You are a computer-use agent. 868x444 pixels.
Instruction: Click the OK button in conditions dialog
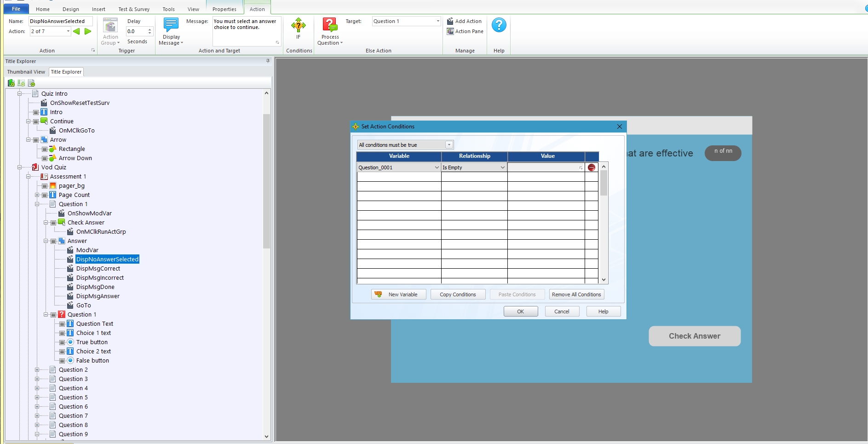click(521, 311)
